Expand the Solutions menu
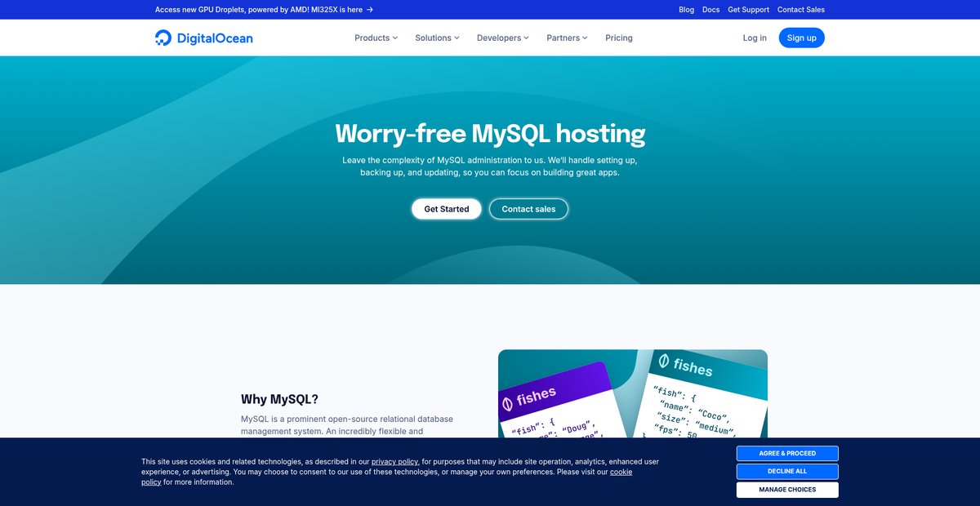The image size is (980, 506). (437, 38)
